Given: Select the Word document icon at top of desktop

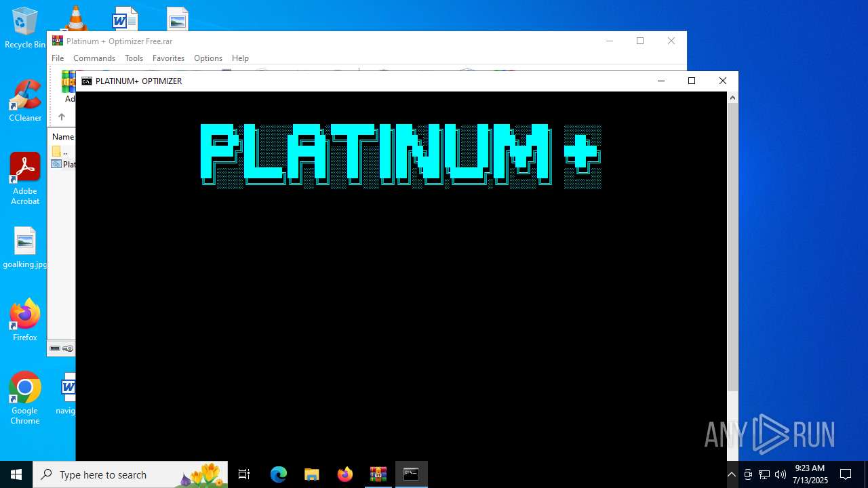Looking at the screenshot, I should click(125, 18).
